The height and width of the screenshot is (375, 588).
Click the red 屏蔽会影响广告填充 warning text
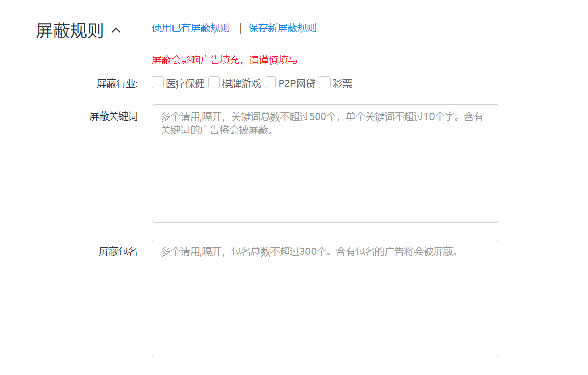[224, 60]
